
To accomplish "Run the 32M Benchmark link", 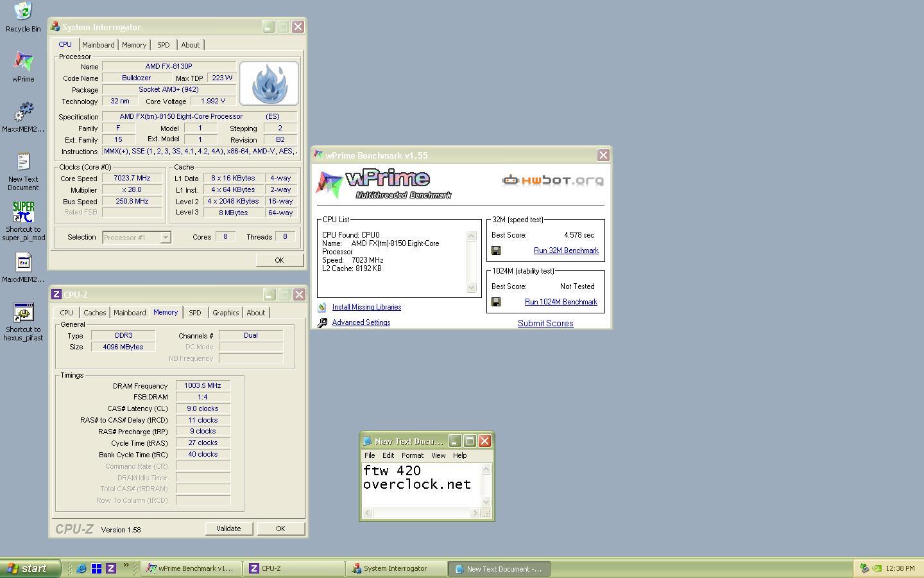I will coord(566,250).
